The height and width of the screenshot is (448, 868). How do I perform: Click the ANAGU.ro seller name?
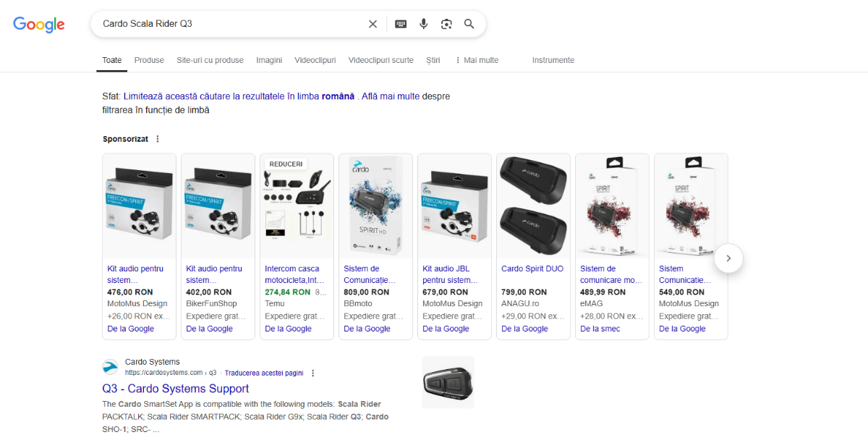pos(520,304)
